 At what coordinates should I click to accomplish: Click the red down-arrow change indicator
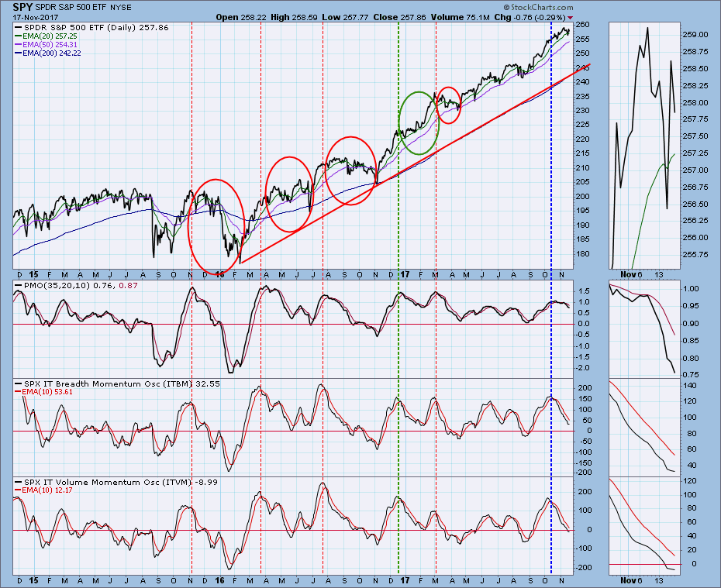tap(571, 18)
